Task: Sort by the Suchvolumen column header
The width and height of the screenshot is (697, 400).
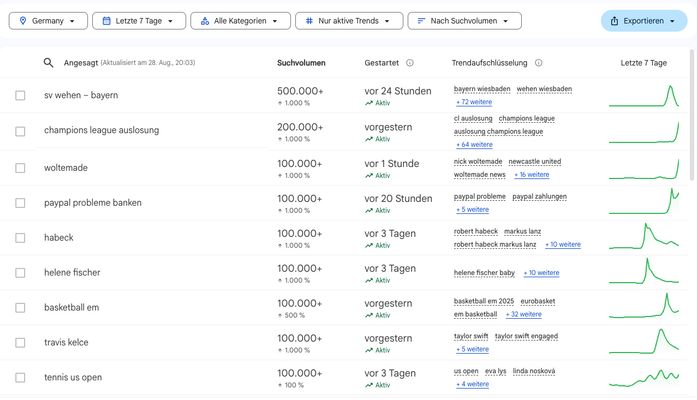Action: tap(301, 63)
